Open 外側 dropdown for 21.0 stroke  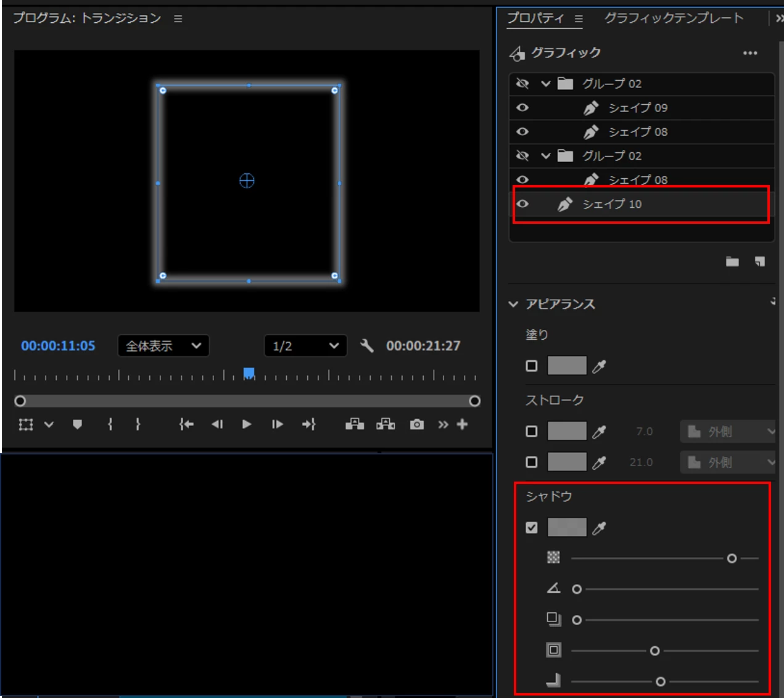click(728, 462)
